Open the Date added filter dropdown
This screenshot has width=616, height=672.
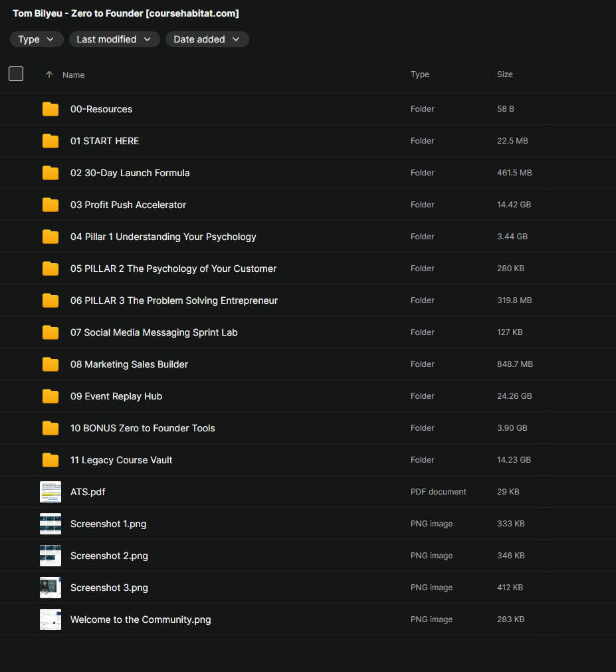pyautogui.click(x=207, y=39)
